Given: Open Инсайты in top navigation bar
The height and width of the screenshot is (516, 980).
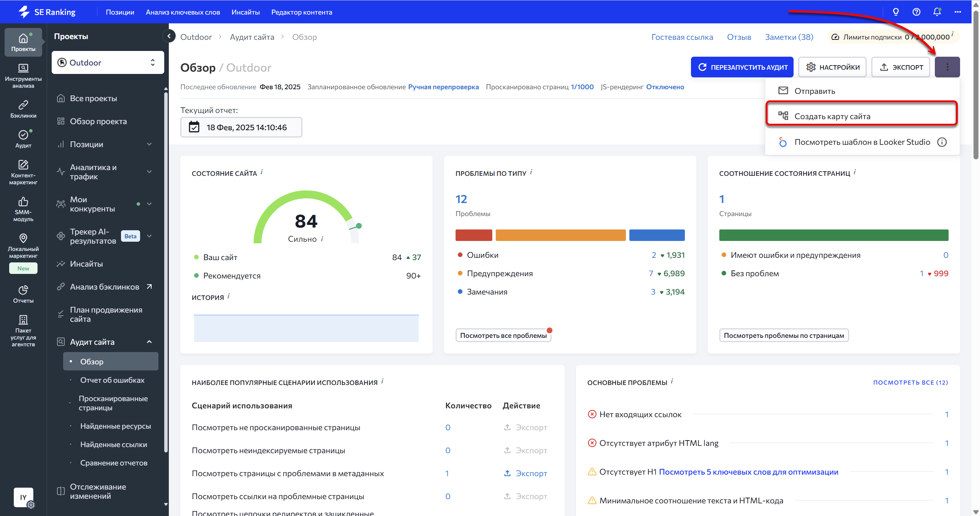Looking at the screenshot, I should click(x=245, y=12).
